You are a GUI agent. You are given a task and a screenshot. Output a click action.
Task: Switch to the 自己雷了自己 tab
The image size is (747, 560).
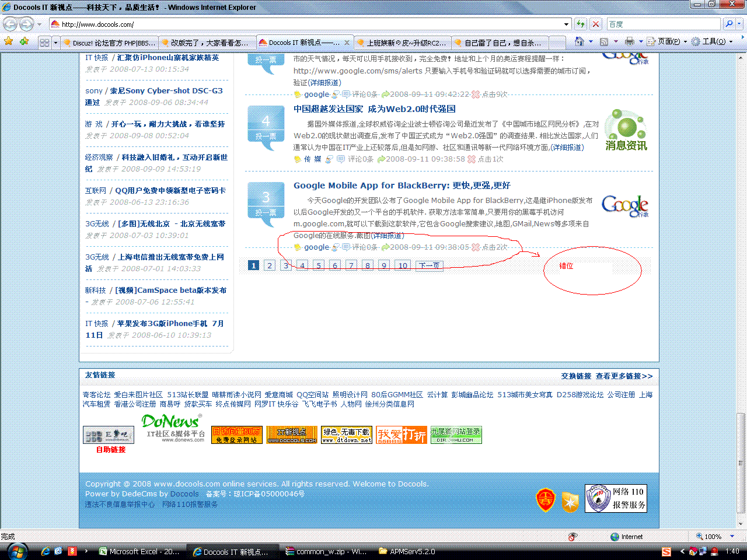tap(500, 43)
